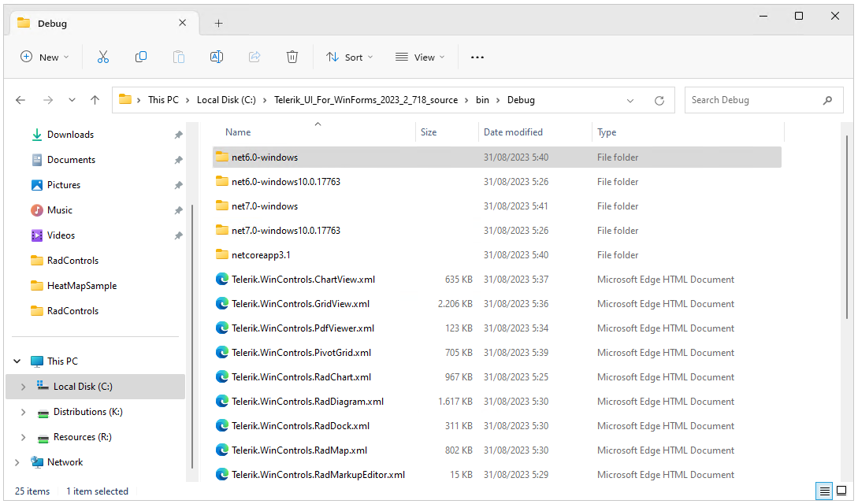Select the net6.0-windows folder
The height and width of the screenshot is (504, 858).
496,157
